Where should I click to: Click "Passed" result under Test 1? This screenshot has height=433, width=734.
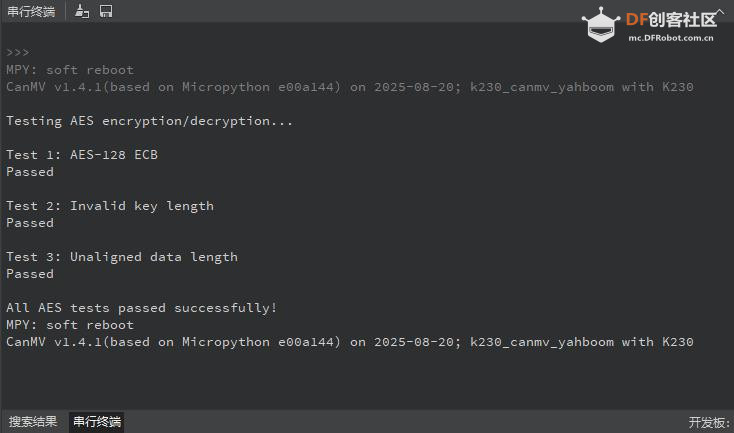tap(30, 172)
